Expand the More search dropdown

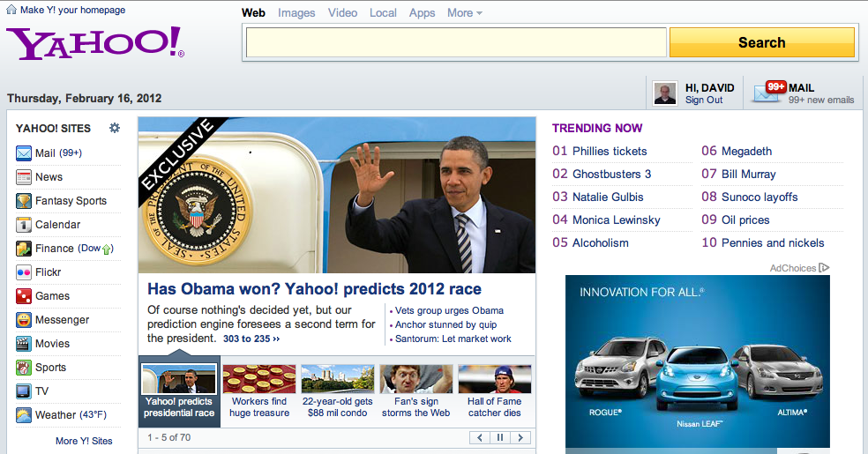coord(465,12)
